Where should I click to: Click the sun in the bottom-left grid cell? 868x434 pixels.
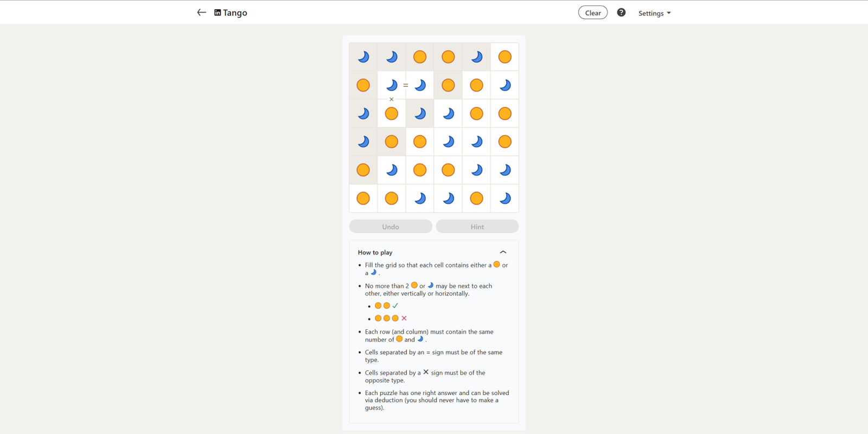[363, 198]
